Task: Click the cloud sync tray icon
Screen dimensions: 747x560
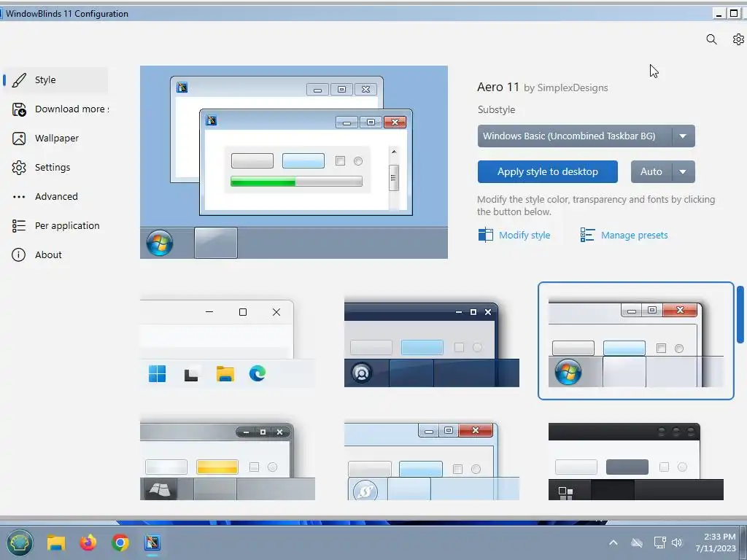Action: 637,542
